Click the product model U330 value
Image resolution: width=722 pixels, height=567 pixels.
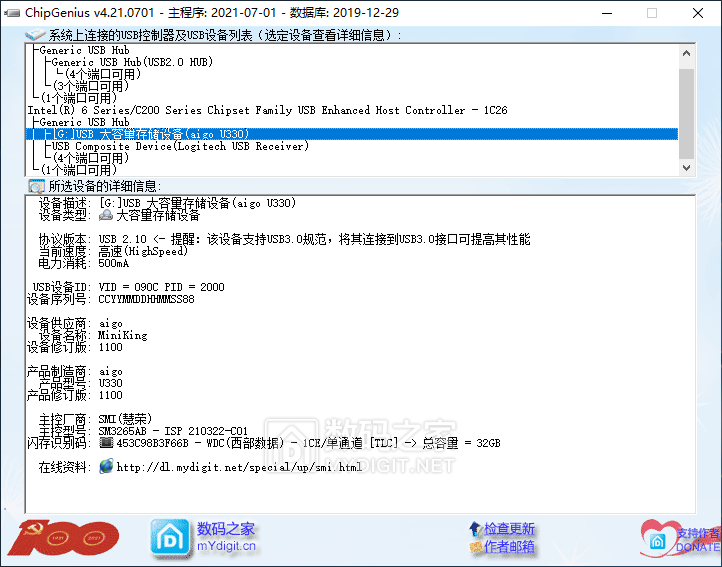click(x=111, y=383)
